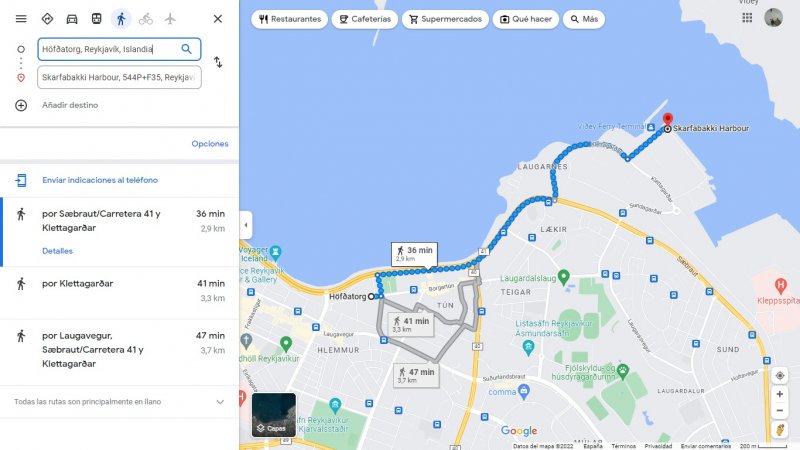Select flights travel mode airplane icon
Screen dimensions: 800x450
[x=170, y=19]
